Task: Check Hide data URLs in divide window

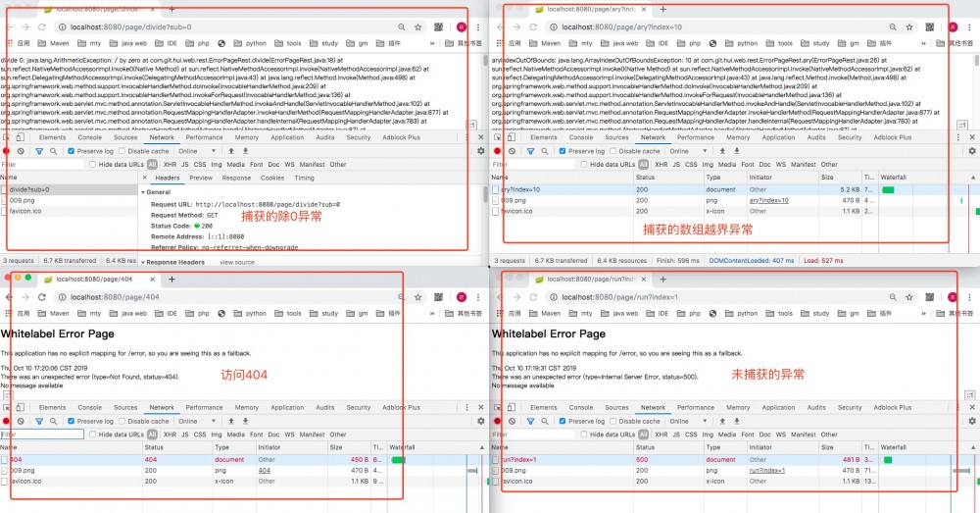Action: 92,165
